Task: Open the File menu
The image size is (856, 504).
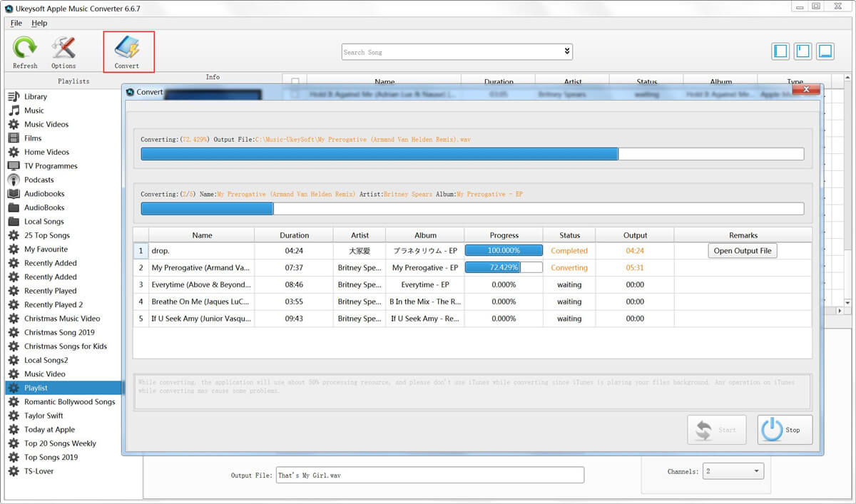Action: coord(16,24)
